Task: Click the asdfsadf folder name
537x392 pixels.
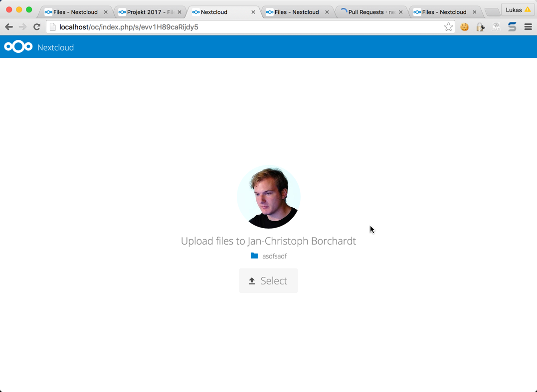Action: [274, 256]
